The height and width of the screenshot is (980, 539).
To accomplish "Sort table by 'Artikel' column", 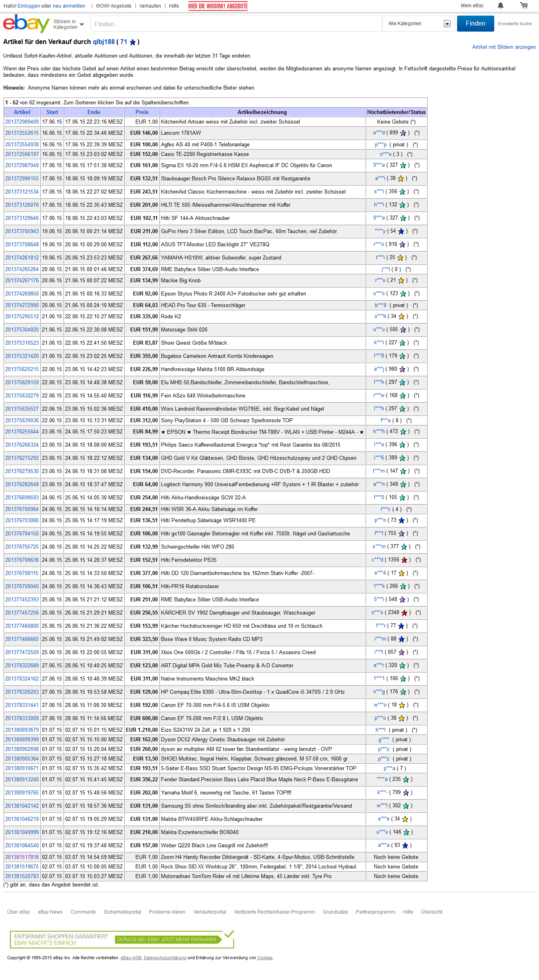I will [x=22, y=112].
